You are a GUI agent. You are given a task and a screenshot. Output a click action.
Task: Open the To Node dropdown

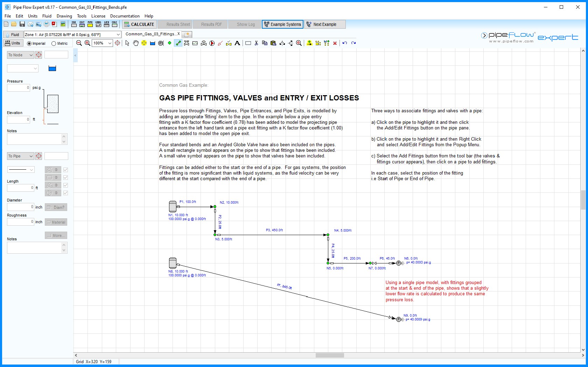(20, 55)
